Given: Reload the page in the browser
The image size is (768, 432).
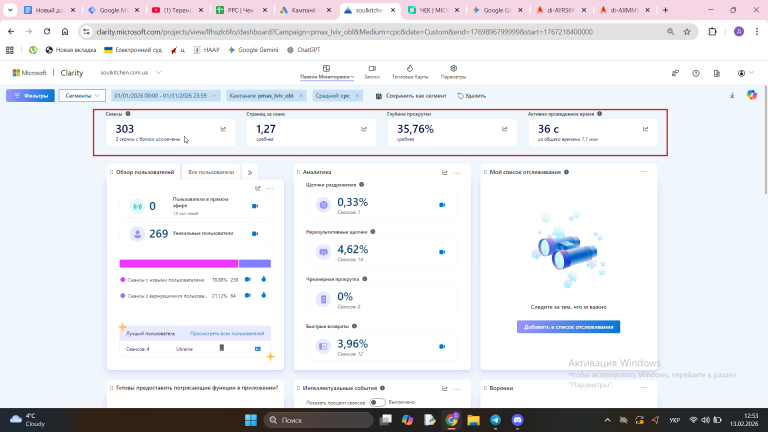Looking at the screenshot, I should pyautogui.click(x=47, y=31).
